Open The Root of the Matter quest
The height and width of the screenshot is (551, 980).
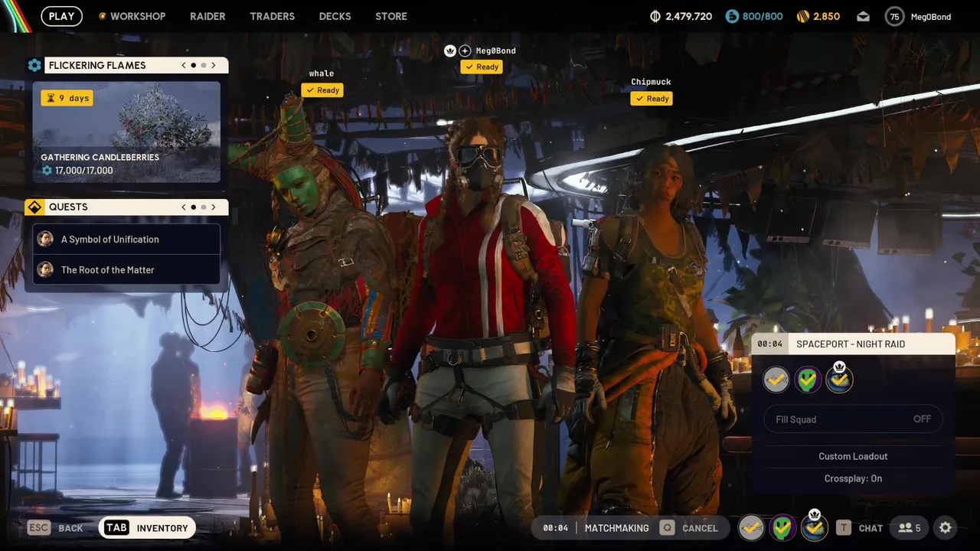(x=126, y=269)
